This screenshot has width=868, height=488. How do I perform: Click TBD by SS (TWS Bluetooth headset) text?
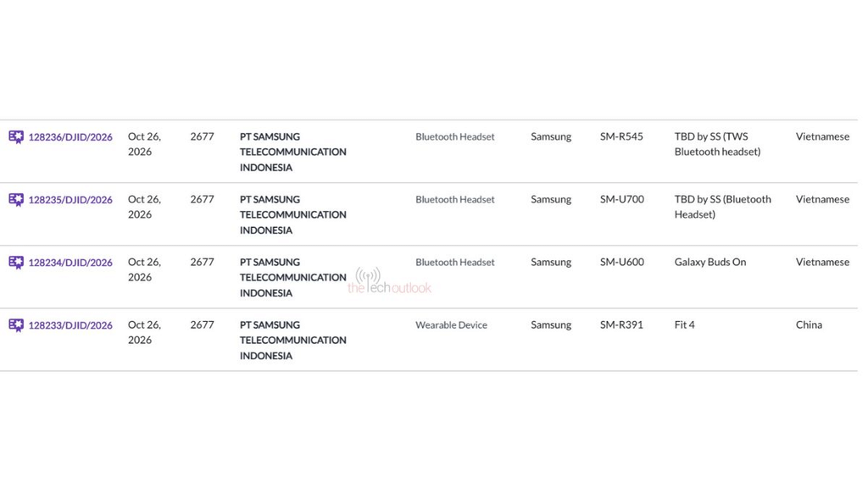[717, 144]
